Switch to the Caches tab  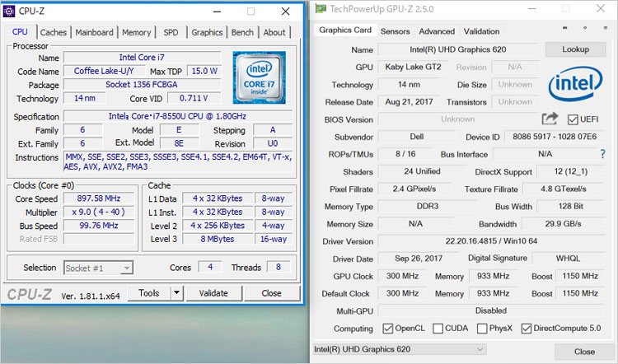(54, 32)
